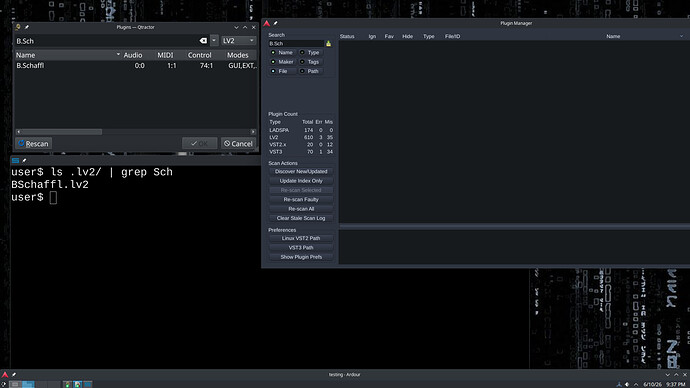The width and height of the screenshot is (690, 388).
Task: Open the Qtractor search history dropdown
Action: [x=214, y=40]
